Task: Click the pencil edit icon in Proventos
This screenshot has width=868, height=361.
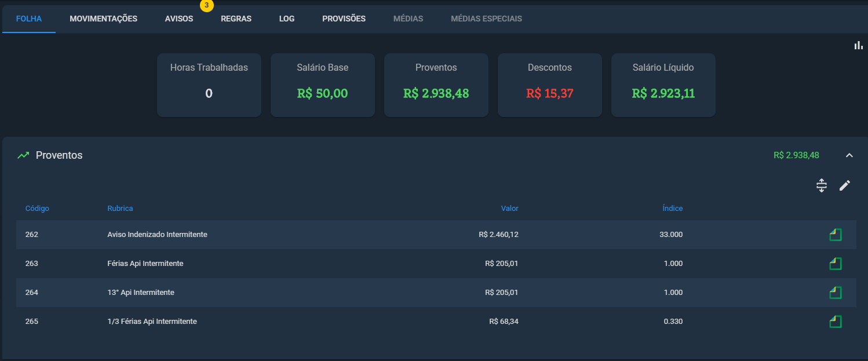Action: pos(845,185)
